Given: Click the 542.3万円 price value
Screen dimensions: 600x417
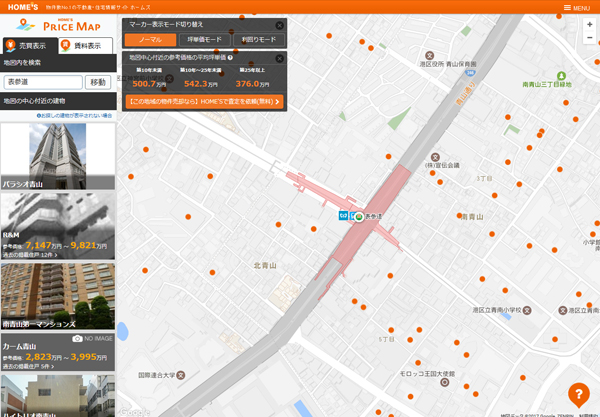Looking at the screenshot, I should [201, 84].
